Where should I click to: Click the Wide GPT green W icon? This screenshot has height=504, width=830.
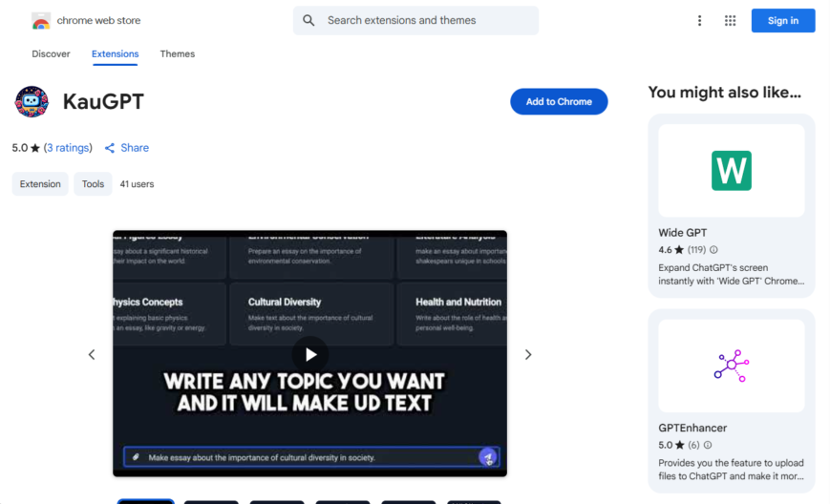731,170
